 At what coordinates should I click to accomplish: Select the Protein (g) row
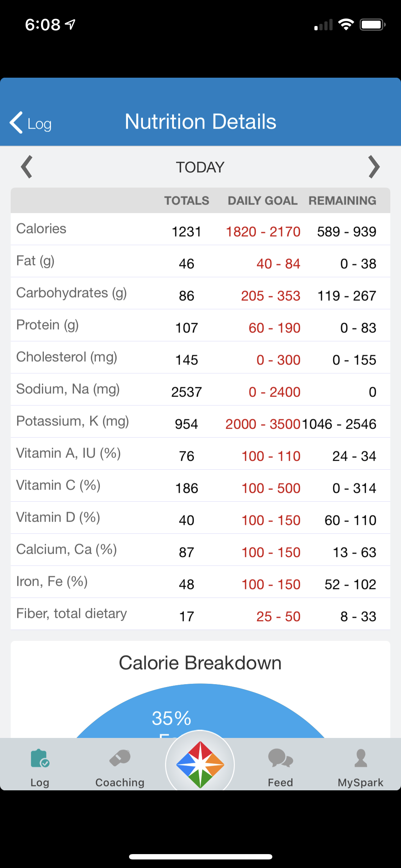[x=200, y=325]
